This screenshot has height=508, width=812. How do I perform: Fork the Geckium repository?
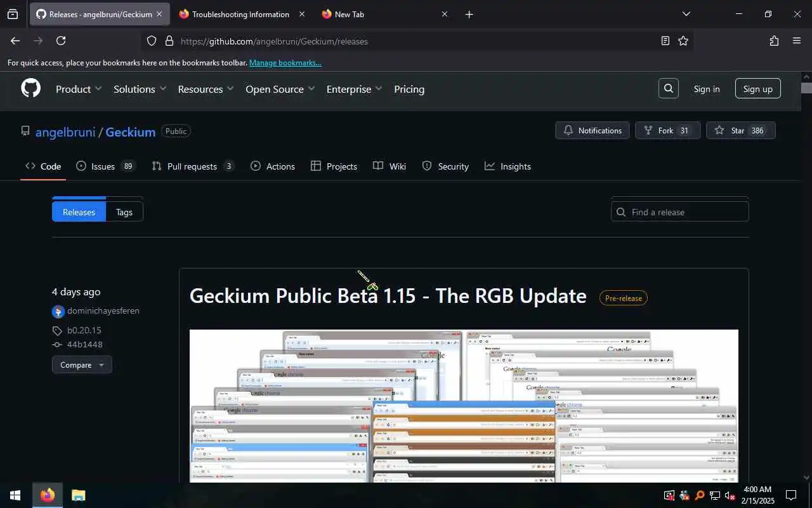point(667,130)
